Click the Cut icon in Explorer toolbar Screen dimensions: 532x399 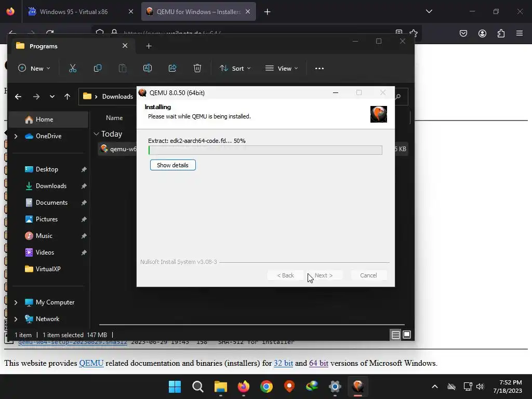tap(73, 68)
